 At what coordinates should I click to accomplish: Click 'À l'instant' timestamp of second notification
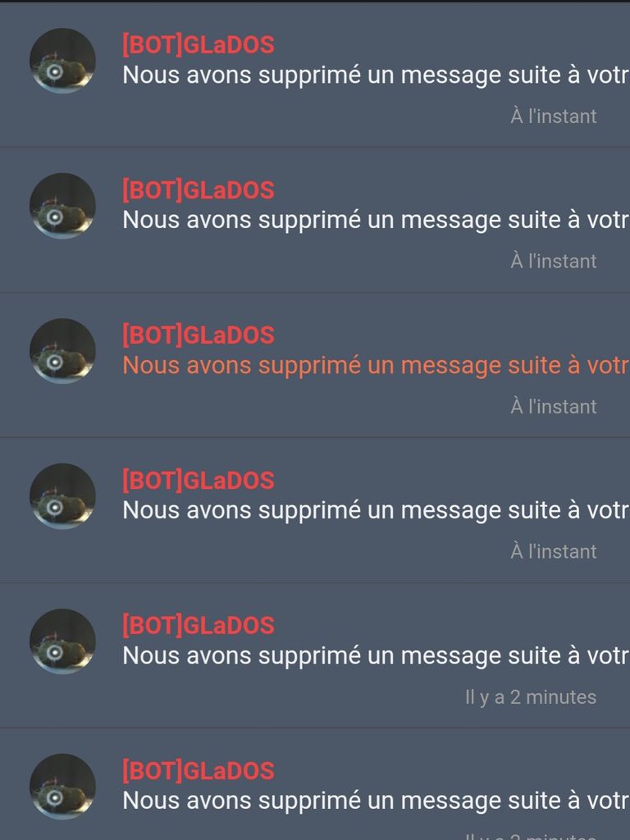click(554, 260)
